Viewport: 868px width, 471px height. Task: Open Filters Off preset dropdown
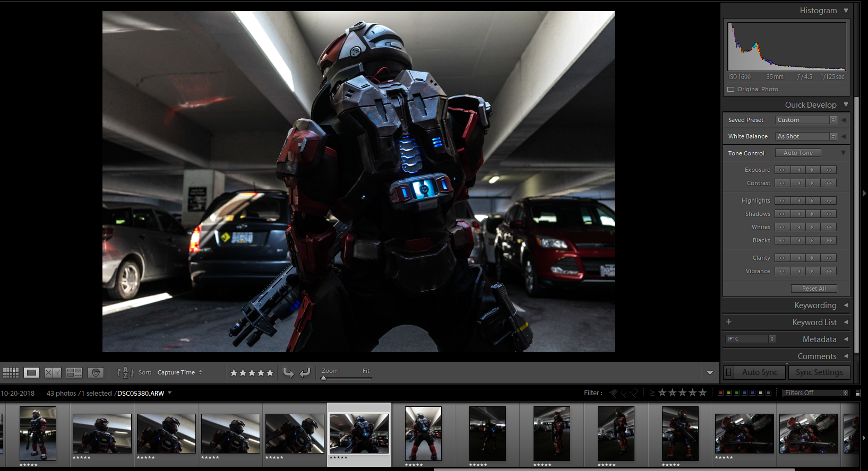815,393
